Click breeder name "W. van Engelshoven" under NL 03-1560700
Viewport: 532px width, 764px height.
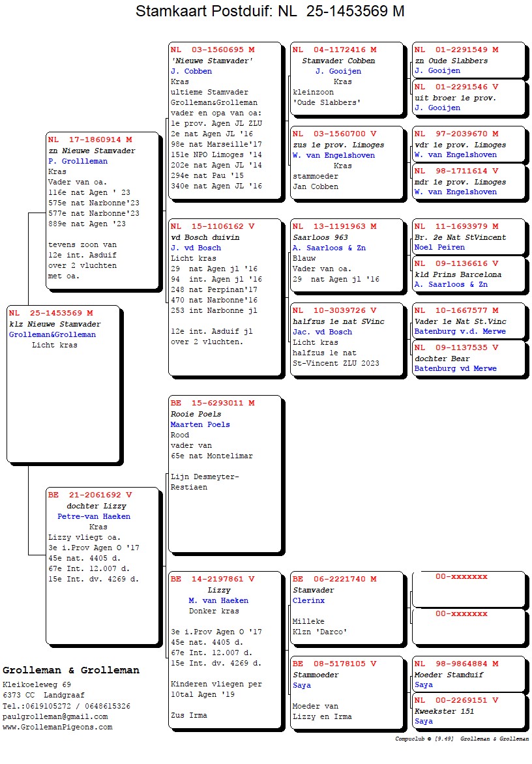333,155
